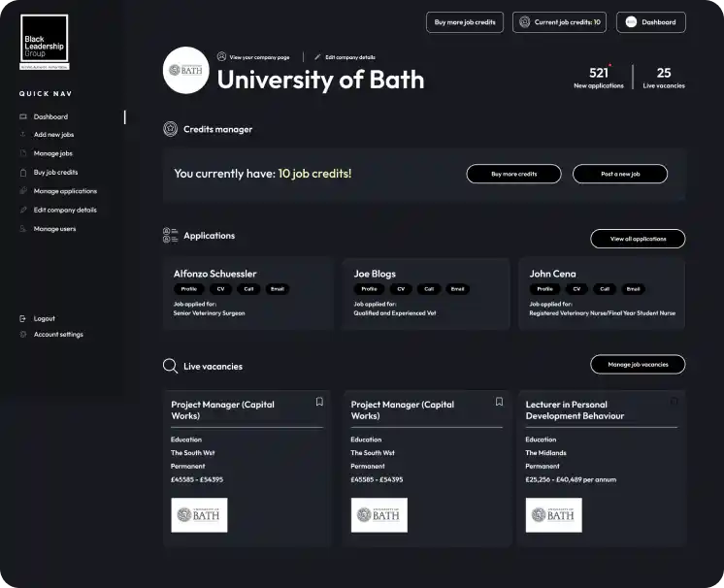Click Edit company details link near title
This screenshot has height=588, width=724.
point(350,57)
